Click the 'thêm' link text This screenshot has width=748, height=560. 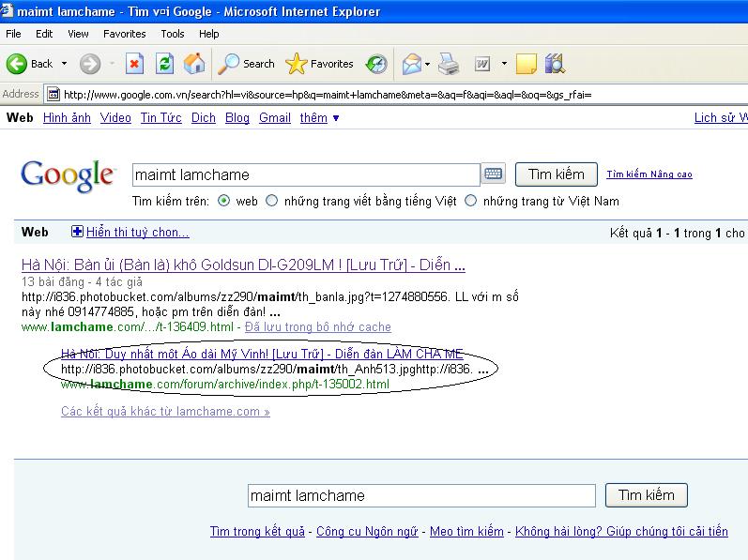tap(313, 117)
